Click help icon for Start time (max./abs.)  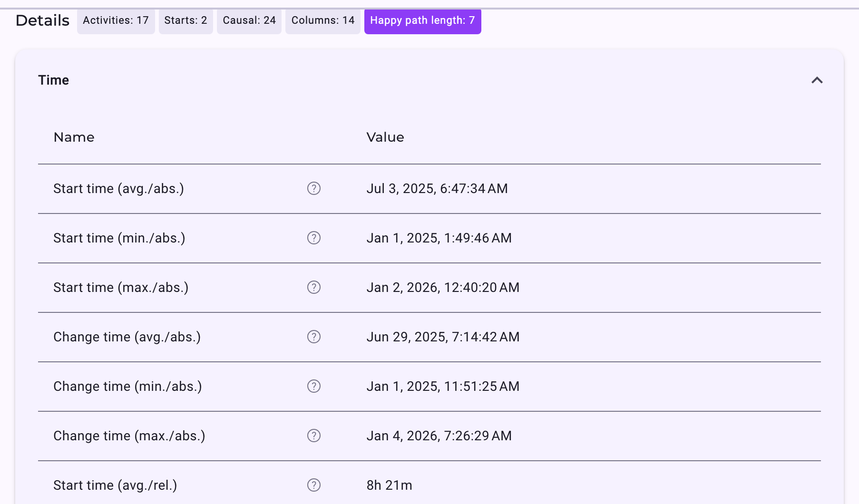pyautogui.click(x=314, y=288)
